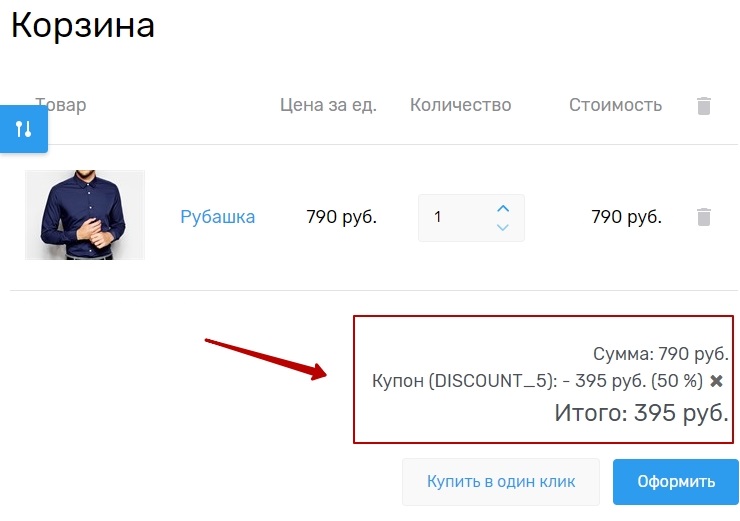Click the trash icon in the table header
This screenshot has width=740, height=521.
704,105
